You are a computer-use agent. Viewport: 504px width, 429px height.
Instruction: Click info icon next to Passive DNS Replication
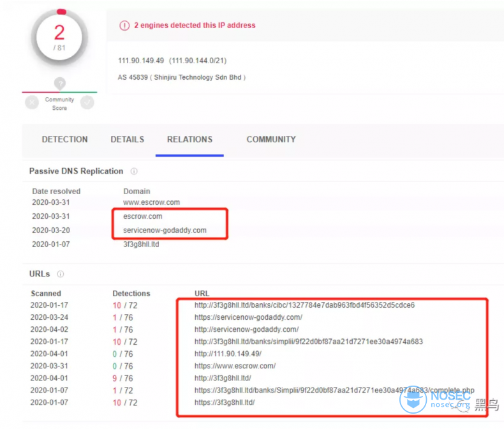[x=134, y=172]
